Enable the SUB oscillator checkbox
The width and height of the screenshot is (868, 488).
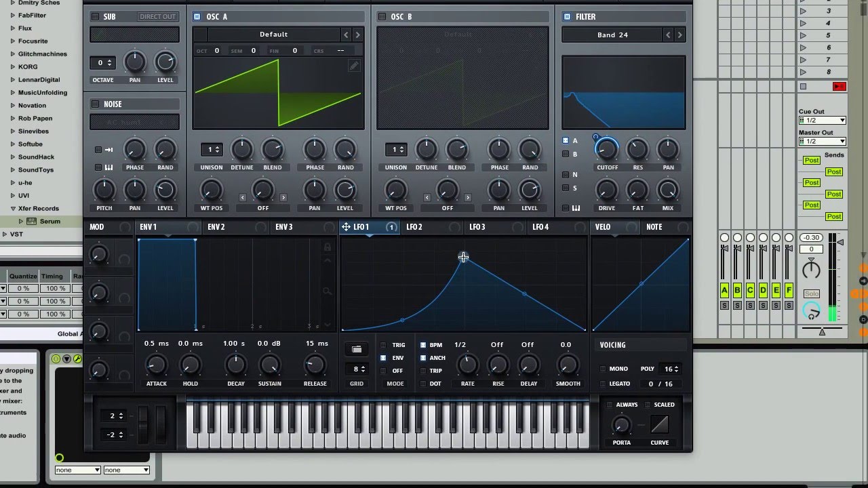[94, 17]
